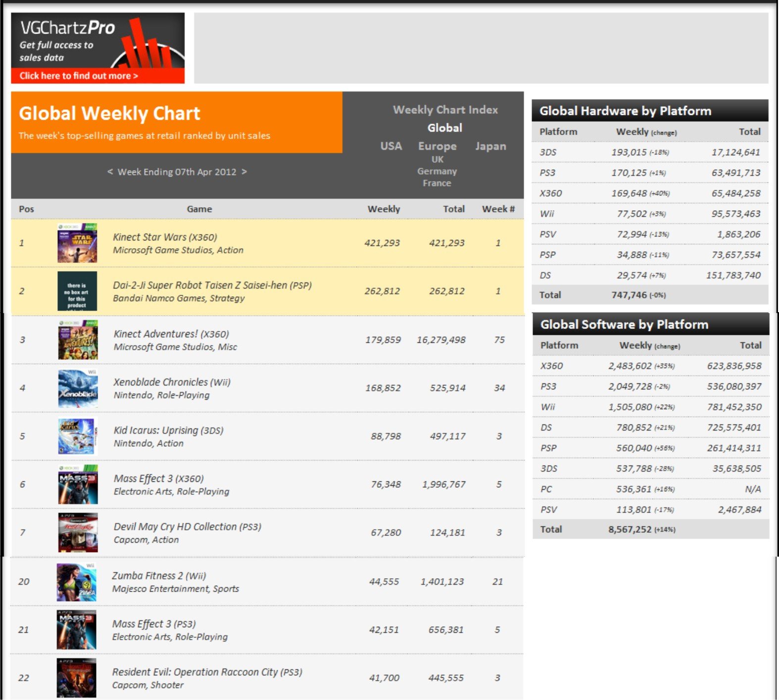This screenshot has width=779, height=700.
Task: Click Xenoblade Chronicles box art
Action: [x=78, y=388]
